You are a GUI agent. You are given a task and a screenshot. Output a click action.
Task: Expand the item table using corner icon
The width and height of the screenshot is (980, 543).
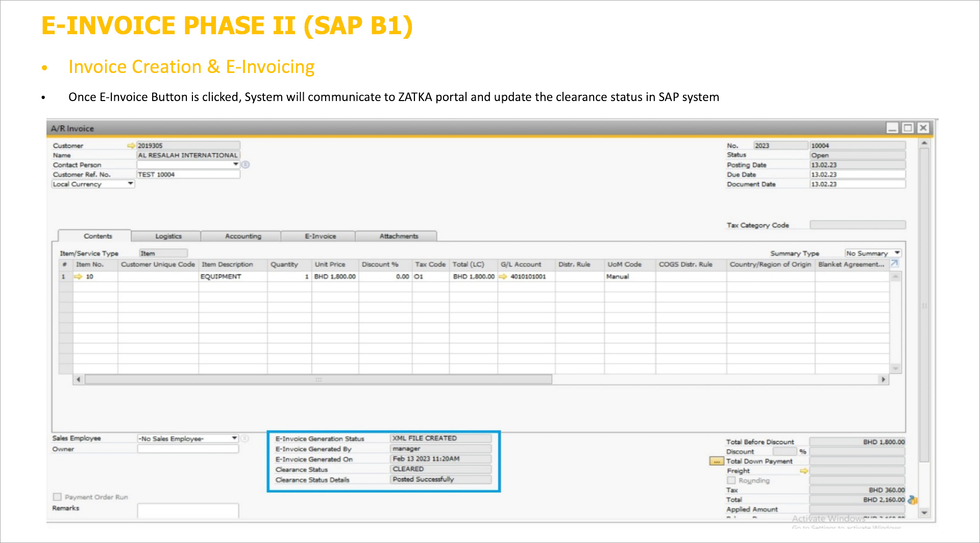894,263
